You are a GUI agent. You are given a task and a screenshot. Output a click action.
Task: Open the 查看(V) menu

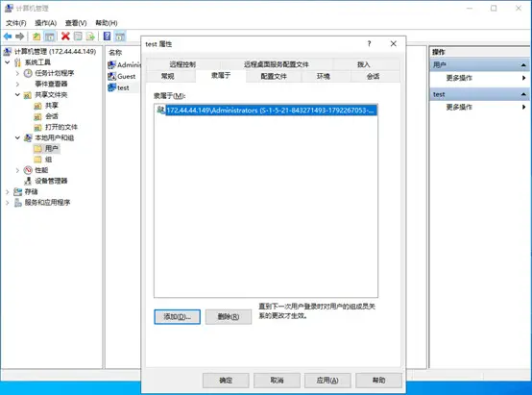click(x=76, y=23)
